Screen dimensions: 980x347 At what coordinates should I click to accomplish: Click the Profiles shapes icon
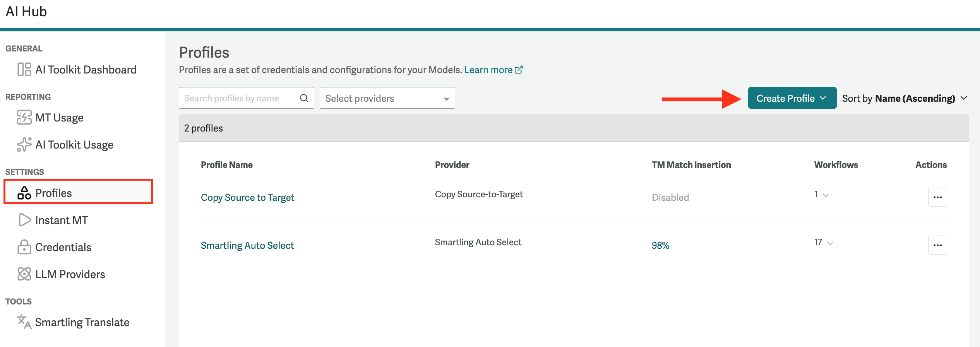click(x=24, y=193)
